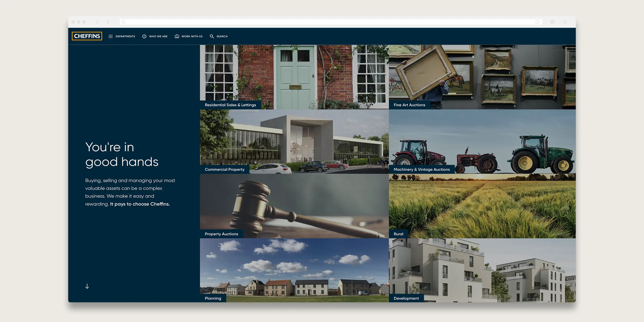Click the browser reload icon
The image size is (644, 322).
tap(538, 22)
